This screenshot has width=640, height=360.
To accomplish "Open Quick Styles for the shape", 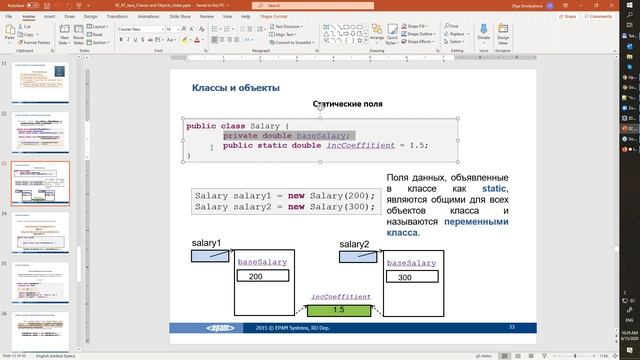I will point(392,34).
